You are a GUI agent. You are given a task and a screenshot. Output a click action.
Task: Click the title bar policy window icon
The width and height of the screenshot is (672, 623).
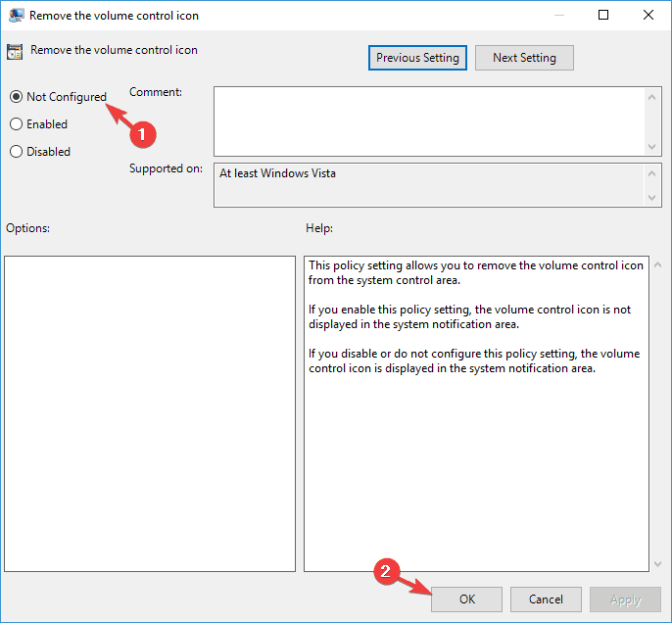tap(16, 16)
